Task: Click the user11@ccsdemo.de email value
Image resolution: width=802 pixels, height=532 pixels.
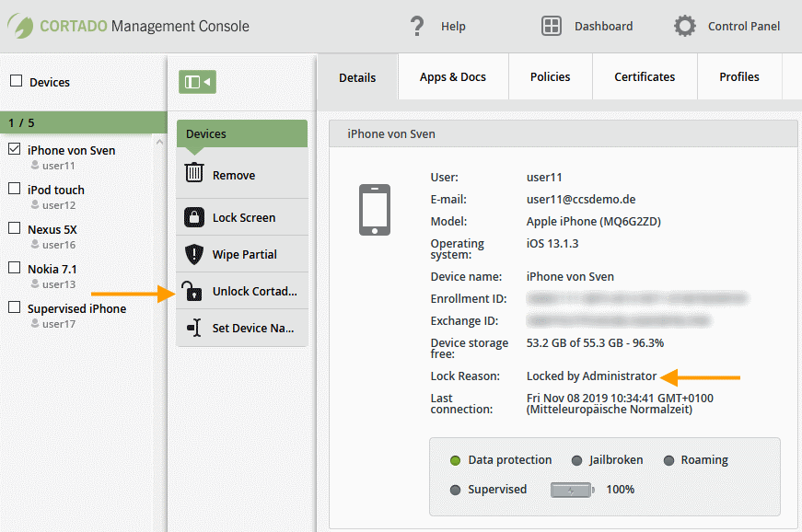Action: [x=581, y=200]
